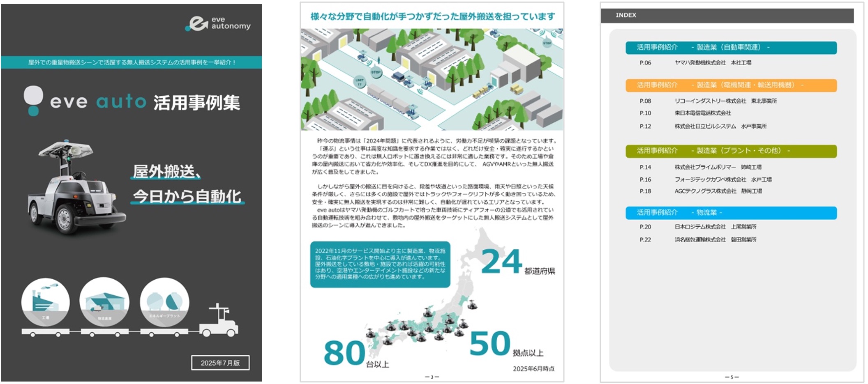868x384 pixels.
Task: Click index entry P.20 日本ロジテム
Action: [x=698, y=227]
